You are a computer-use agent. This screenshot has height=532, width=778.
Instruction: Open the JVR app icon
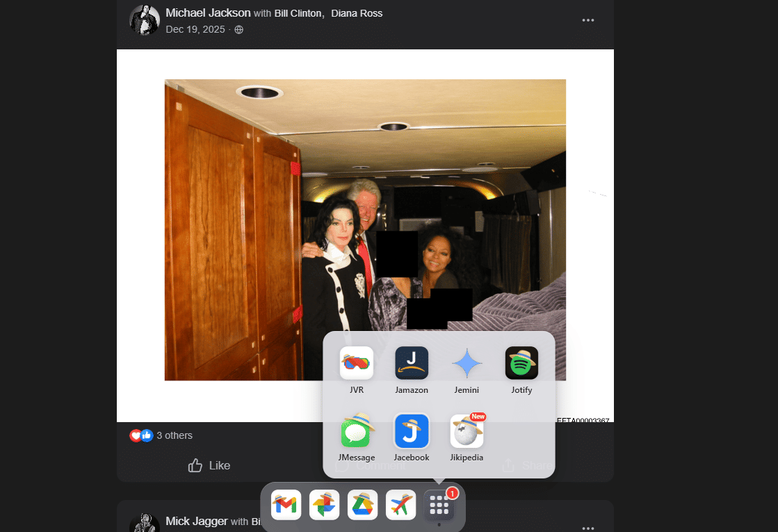coord(357,363)
